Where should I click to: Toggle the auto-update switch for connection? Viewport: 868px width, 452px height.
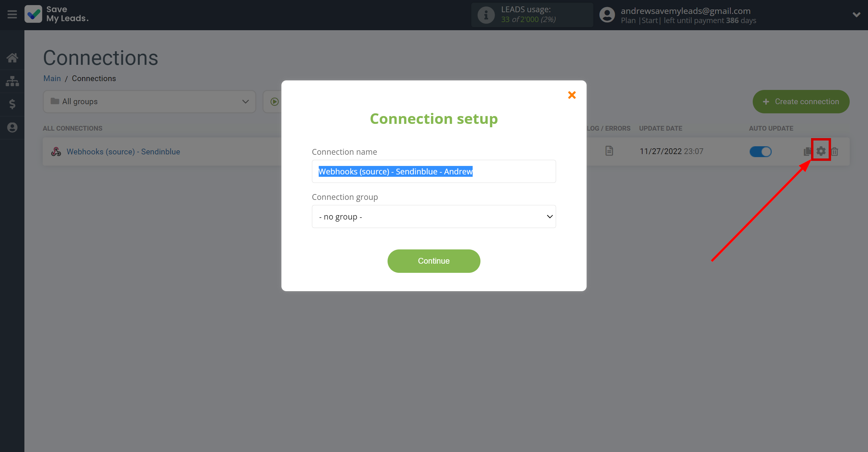[x=761, y=150]
